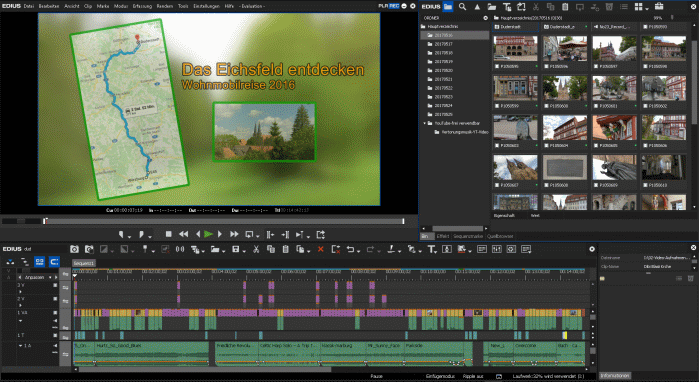Select the Sequenz1 timeline tab
The image size is (699, 382).
(x=84, y=263)
